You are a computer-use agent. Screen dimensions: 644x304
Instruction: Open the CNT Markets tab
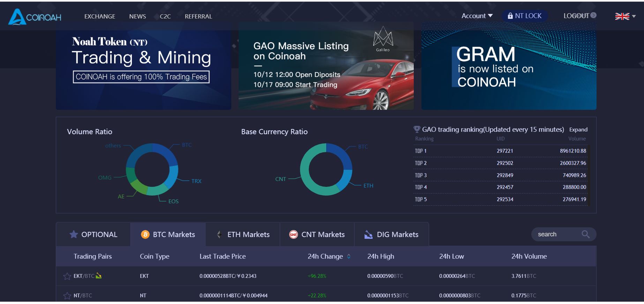tap(317, 235)
